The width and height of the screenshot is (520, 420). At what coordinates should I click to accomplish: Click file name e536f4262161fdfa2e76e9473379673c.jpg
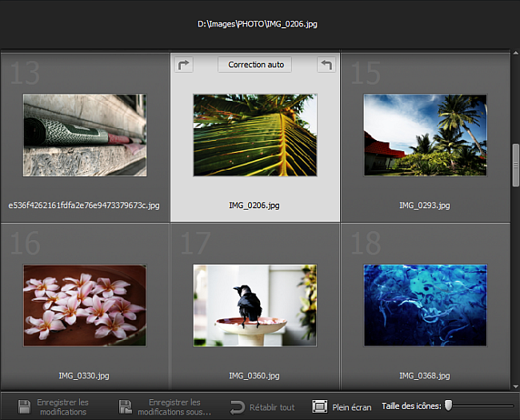pyautogui.click(x=84, y=206)
